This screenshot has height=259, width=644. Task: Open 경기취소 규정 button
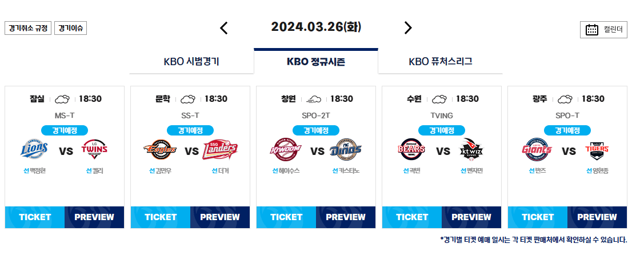28,28
